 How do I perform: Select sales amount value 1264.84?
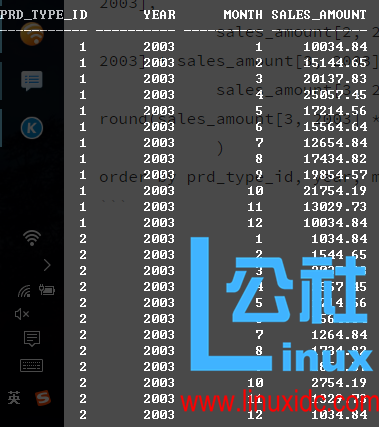tap(339, 335)
